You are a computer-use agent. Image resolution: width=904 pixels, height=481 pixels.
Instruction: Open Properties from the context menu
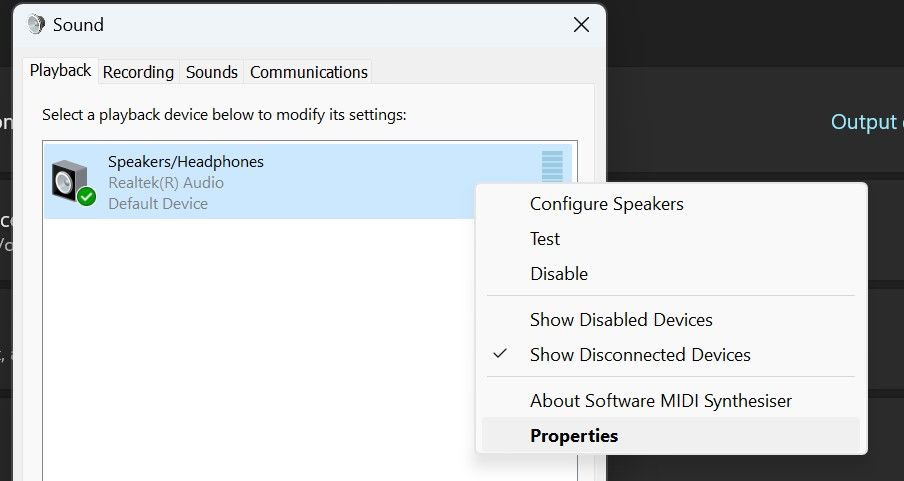tap(574, 436)
